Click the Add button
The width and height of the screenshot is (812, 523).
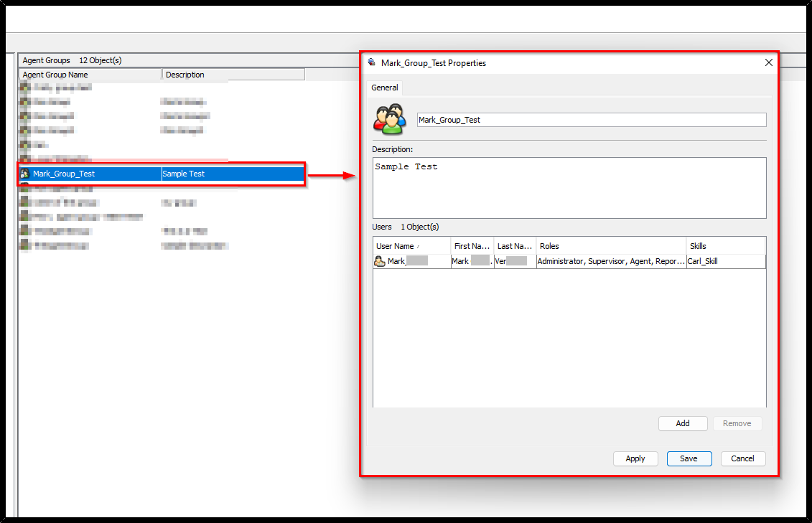683,423
